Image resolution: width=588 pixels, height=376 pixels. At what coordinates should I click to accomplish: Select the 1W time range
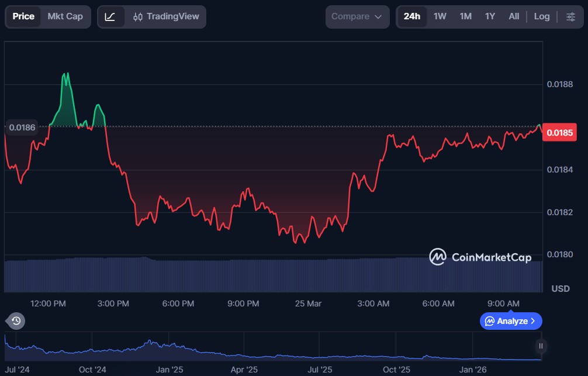click(x=440, y=16)
